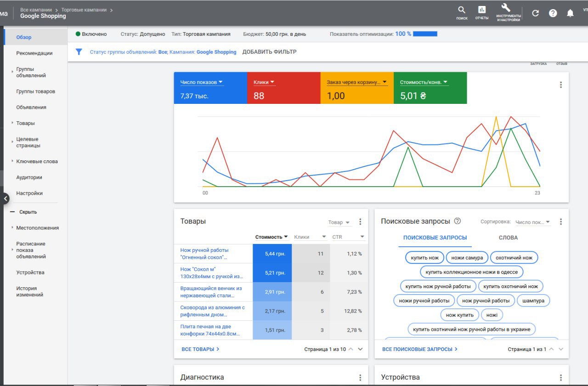
Task: Click the blue filter funnel icon
Action: tap(79, 52)
